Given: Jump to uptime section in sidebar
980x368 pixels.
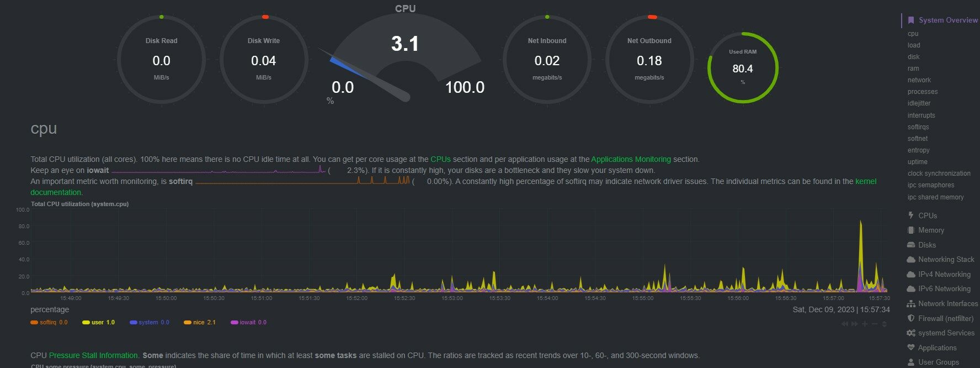Looking at the screenshot, I should pyautogui.click(x=918, y=162).
